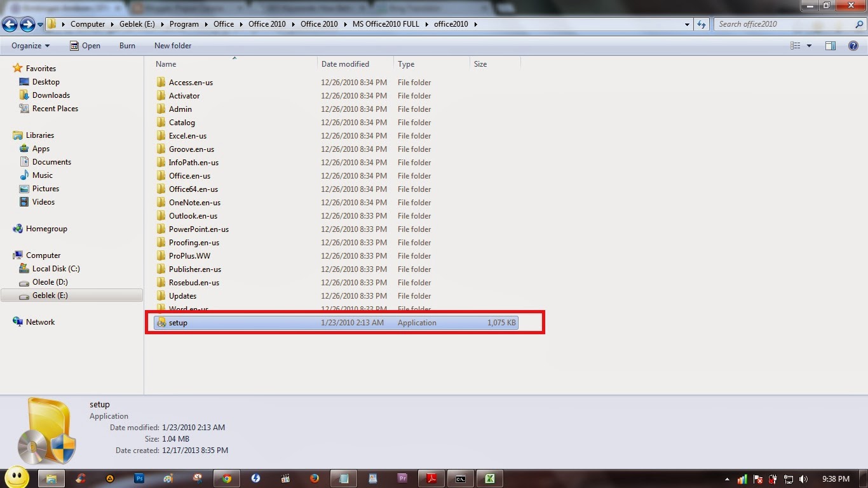Image resolution: width=868 pixels, height=488 pixels.
Task: Click the change view icon
Action: [796, 46]
